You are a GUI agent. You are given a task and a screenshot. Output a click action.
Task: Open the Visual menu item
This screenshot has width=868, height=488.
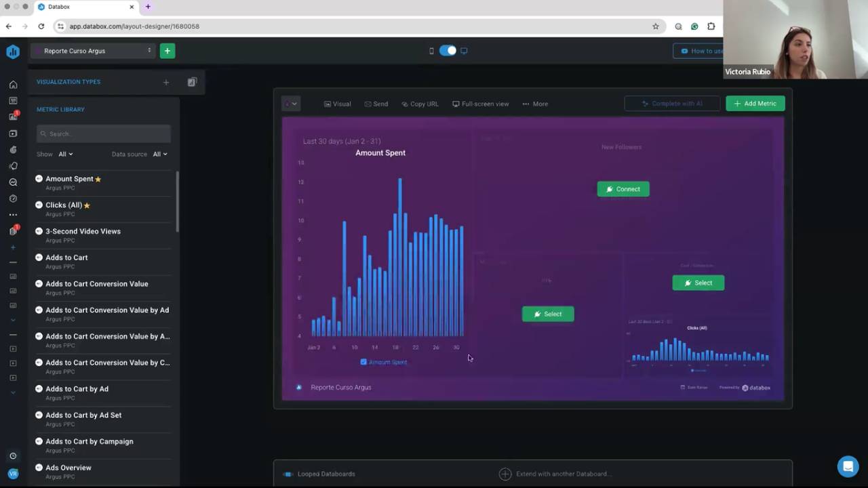337,104
